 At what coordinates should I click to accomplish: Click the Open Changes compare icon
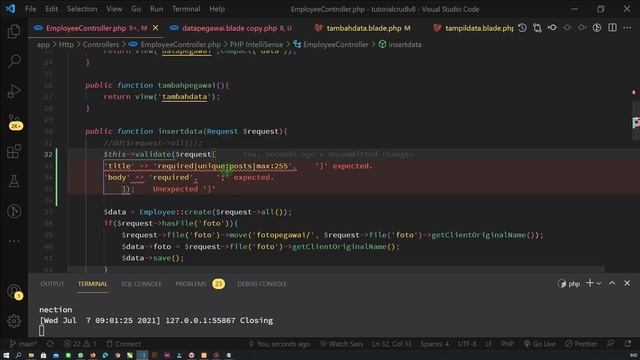pos(537,28)
